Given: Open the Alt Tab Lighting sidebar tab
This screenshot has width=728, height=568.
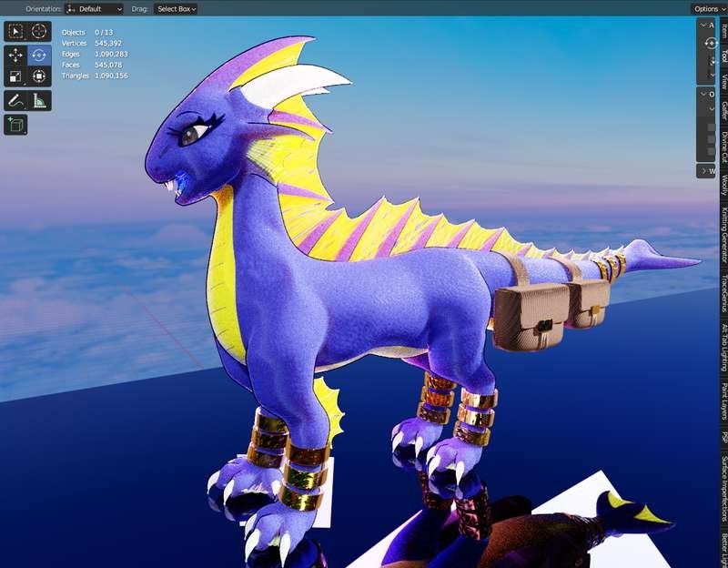Looking at the screenshot, I should (x=723, y=348).
